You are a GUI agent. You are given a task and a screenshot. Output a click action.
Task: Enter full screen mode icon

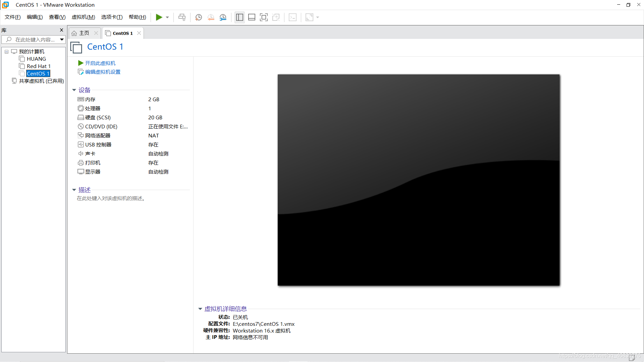[264, 17]
